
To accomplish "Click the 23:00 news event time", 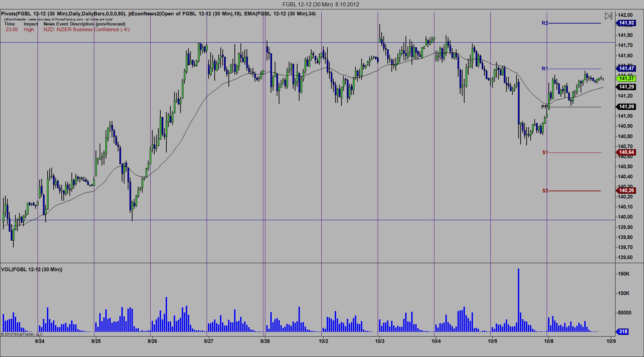I will tap(12, 29).
